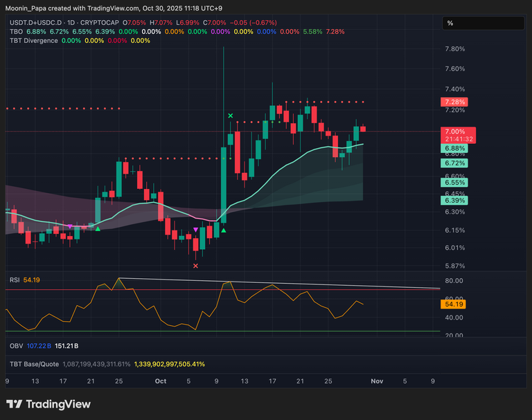Click the TradingView logo

48,404
